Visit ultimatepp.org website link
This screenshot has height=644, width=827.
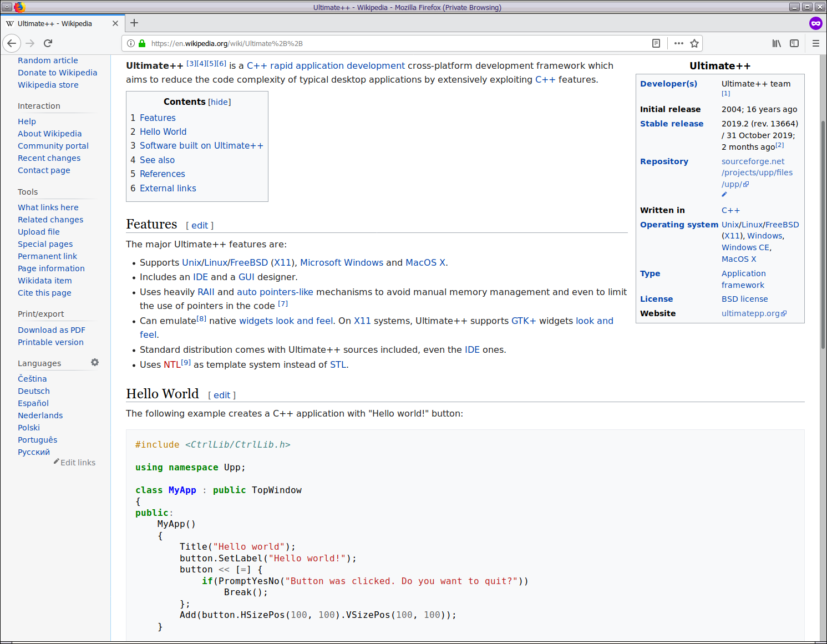coord(750,313)
